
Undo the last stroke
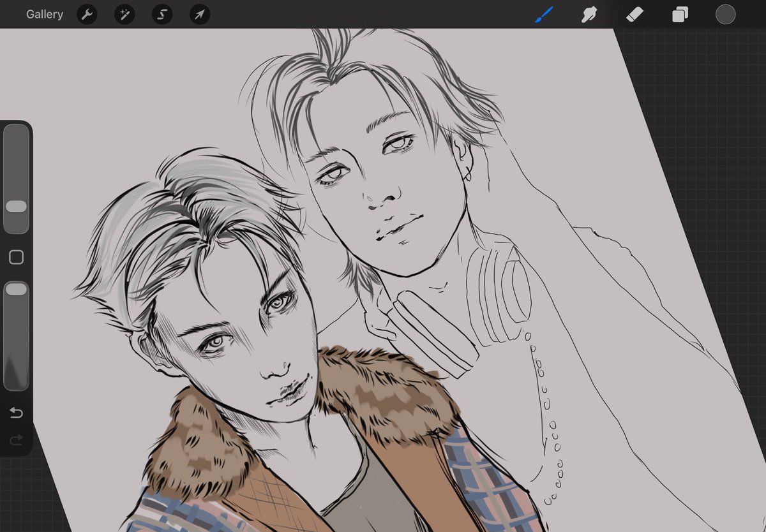pos(16,413)
